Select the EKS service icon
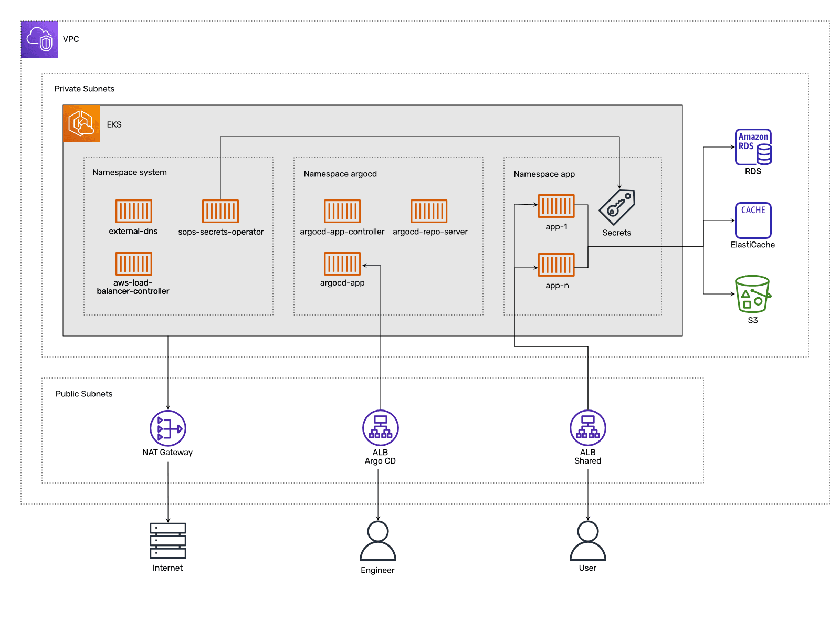This screenshot has height=630, width=840. tap(81, 123)
